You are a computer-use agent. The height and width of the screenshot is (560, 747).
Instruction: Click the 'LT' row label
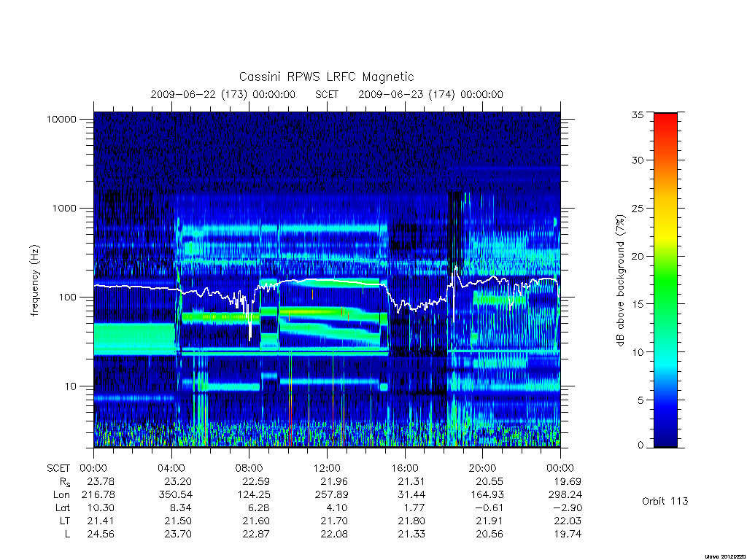tap(65, 521)
